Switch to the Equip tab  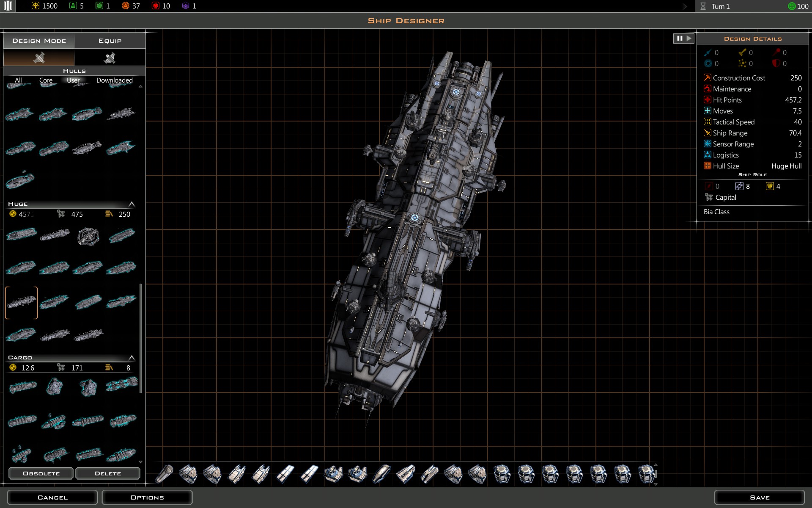110,41
